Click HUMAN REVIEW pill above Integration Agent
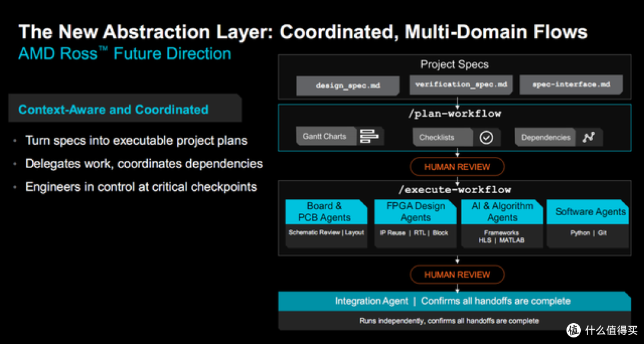 [457, 275]
